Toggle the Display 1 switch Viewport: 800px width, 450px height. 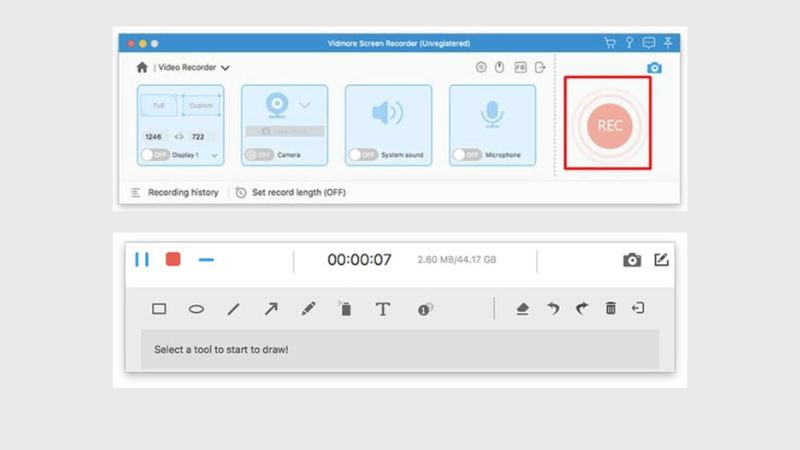coord(154,155)
